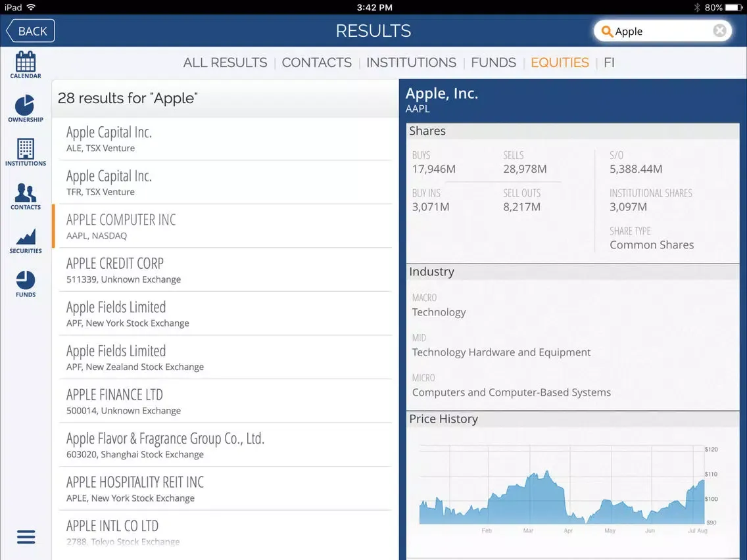Switch to the CONTACTS tab
Image resolution: width=747 pixels, height=560 pixels.
click(316, 62)
